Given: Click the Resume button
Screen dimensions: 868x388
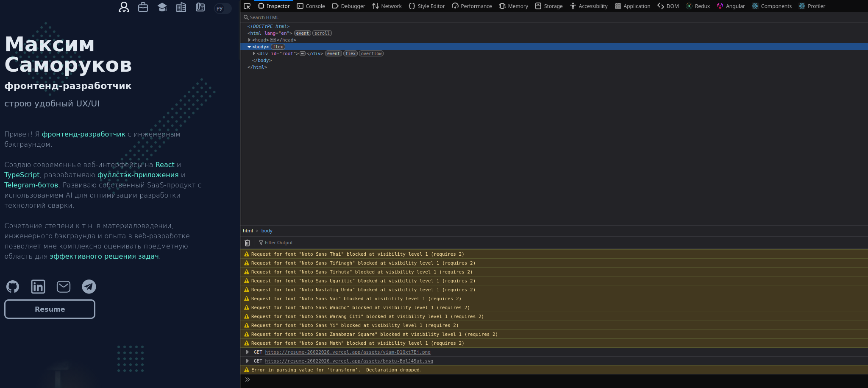Looking at the screenshot, I should [50, 309].
